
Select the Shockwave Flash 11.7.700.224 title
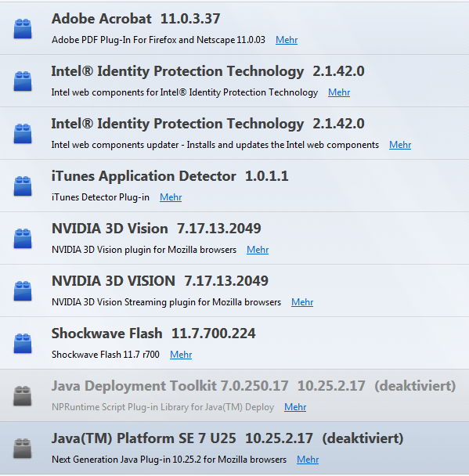pos(153,334)
